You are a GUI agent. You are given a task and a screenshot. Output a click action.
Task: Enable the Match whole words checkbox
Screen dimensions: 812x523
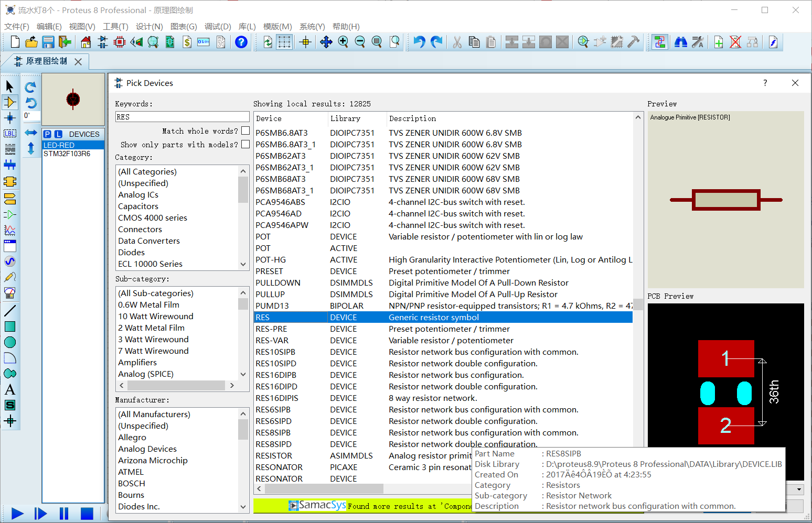click(x=245, y=130)
